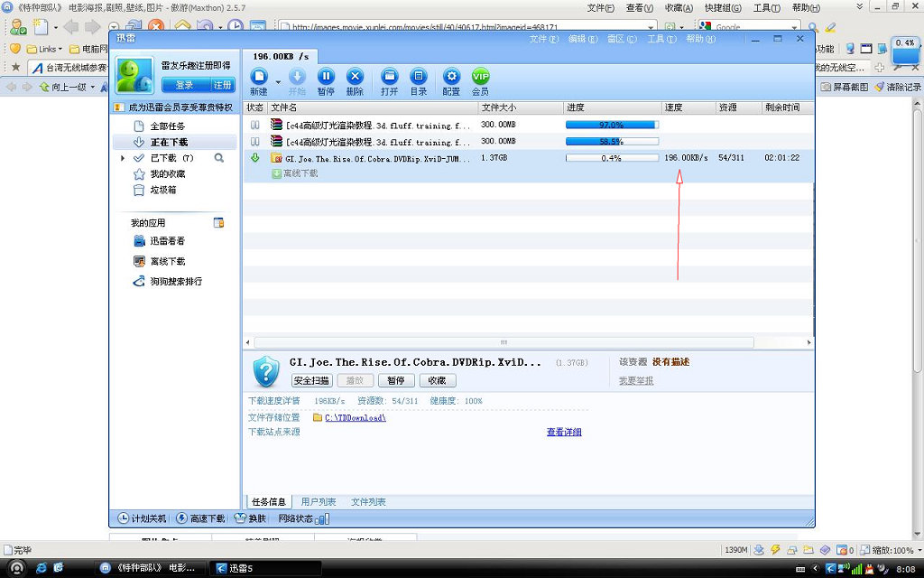Expand the 已下载 tree node
Image resolution: width=924 pixels, height=578 pixels.
(123, 158)
